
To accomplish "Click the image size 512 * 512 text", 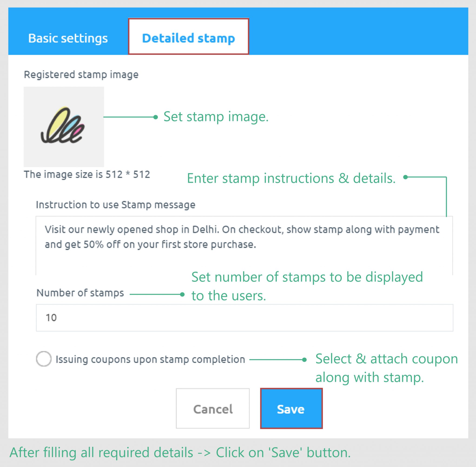I will click(x=88, y=174).
